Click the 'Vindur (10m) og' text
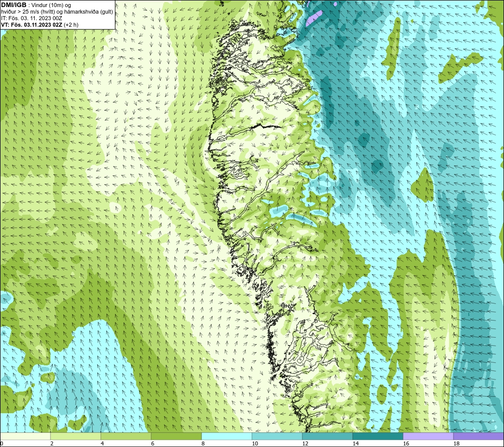 [52, 6]
